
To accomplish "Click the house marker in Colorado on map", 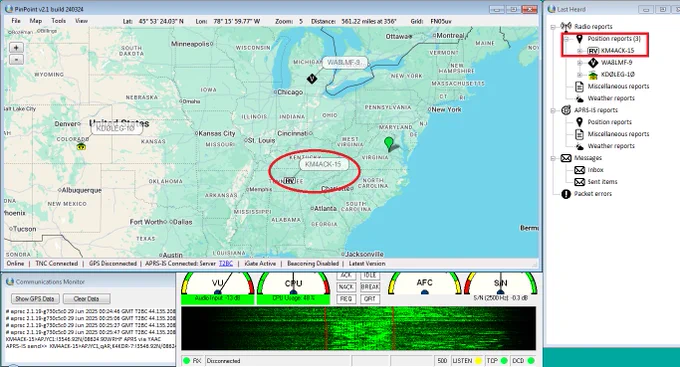I will click(x=81, y=147).
